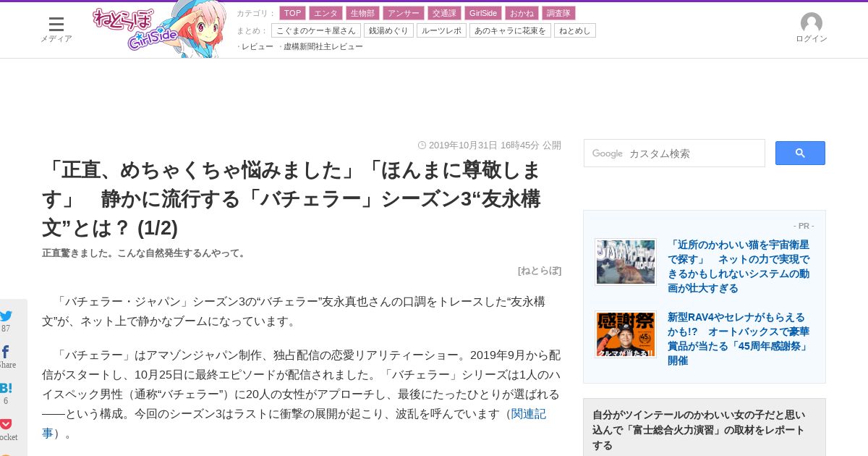This screenshot has height=456, width=868.
Task: Open the TOP category tab
Action: coord(293,13)
